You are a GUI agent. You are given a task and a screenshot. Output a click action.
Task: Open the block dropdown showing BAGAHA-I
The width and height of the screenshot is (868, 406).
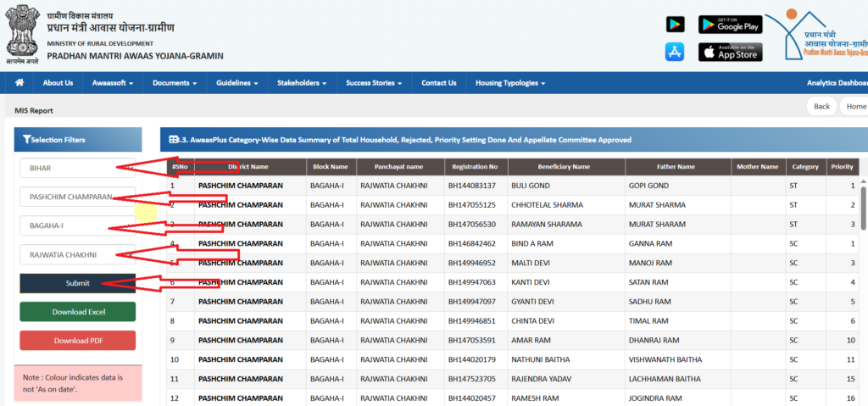pyautogui.click(x=77, y=226)
